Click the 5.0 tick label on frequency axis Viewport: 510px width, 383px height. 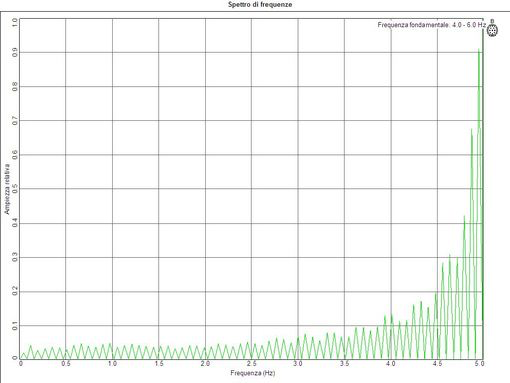click(x=479, y=363)
